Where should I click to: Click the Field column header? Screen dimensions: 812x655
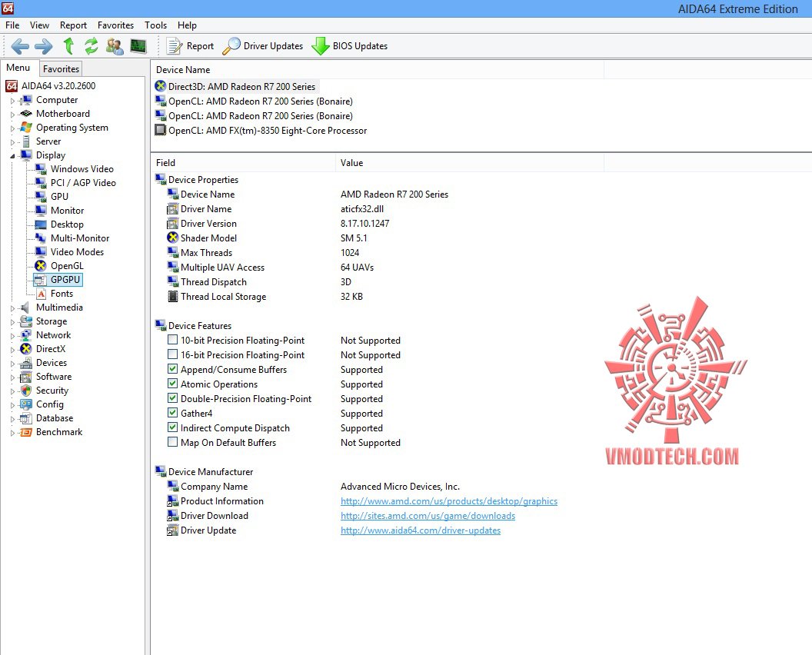click(244, 162)
